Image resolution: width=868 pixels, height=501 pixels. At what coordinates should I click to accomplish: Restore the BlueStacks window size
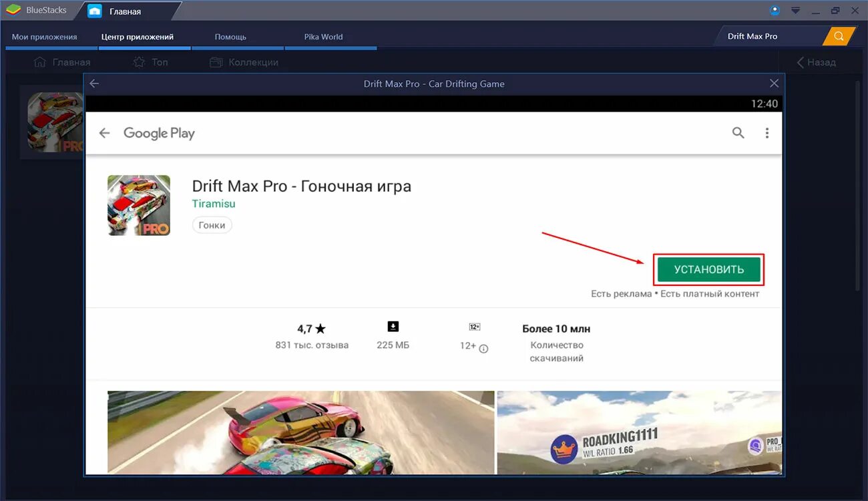835,10
